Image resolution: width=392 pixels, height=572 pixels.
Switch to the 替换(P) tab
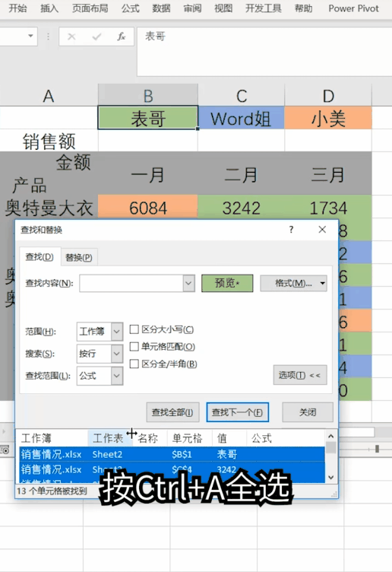pyautogui.click(x=79, y=258)
